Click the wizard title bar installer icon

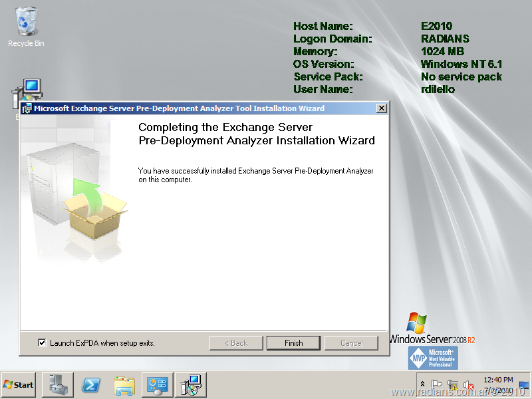click(x=27, y=108)
